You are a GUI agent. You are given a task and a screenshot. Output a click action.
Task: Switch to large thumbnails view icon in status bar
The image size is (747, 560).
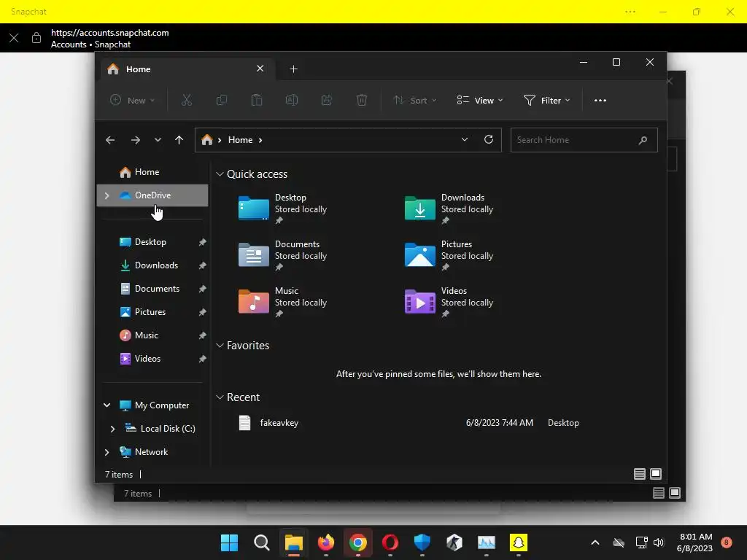[656, 474]
